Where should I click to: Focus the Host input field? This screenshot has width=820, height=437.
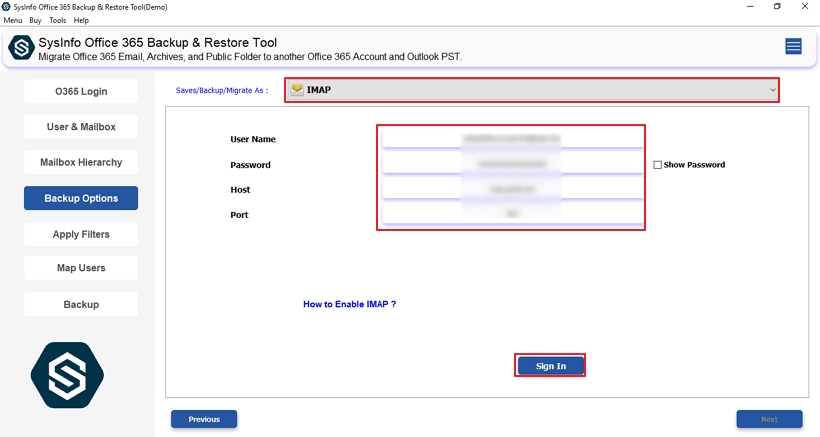(x=512, y=189)
